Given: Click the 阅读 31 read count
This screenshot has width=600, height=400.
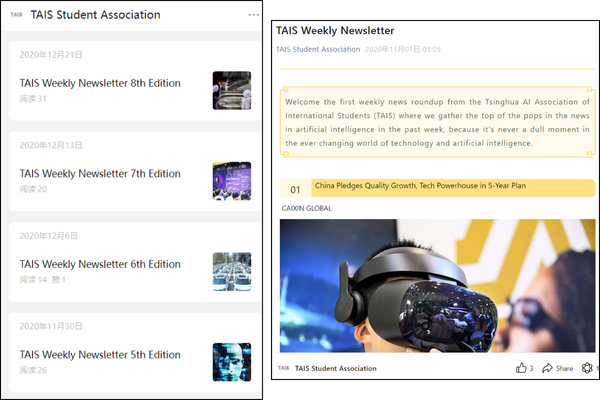Looking at the screenshot, I should (x=33, y=99).
